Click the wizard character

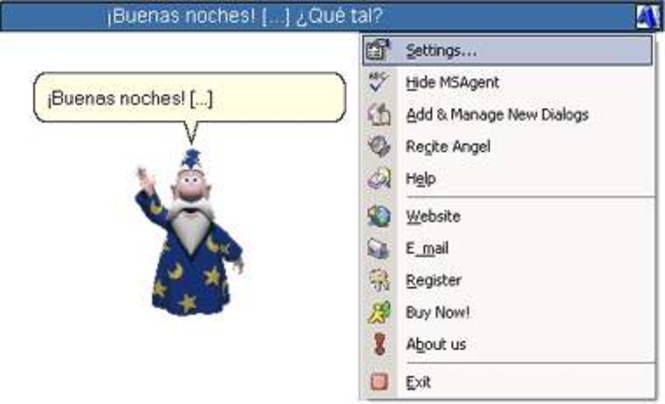[189, 232]
